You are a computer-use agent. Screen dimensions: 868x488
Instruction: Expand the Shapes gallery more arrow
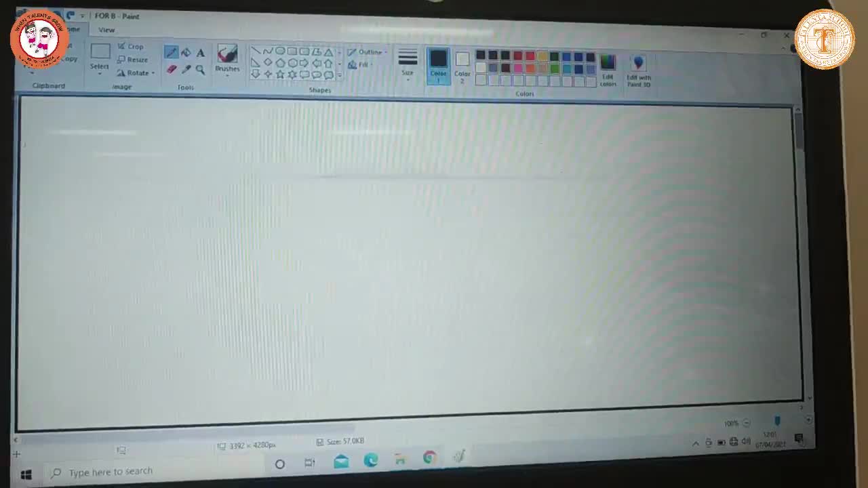click(x=340, y=75)
